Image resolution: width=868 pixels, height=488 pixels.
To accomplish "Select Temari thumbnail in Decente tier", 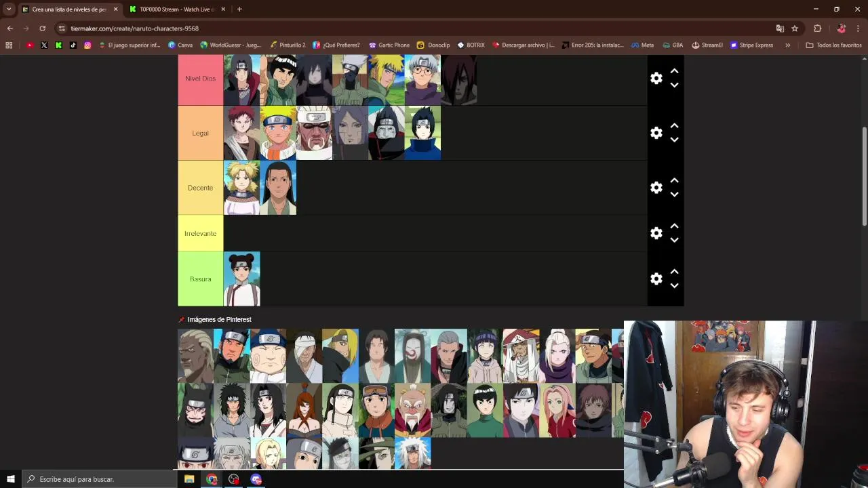I will 242,188.
